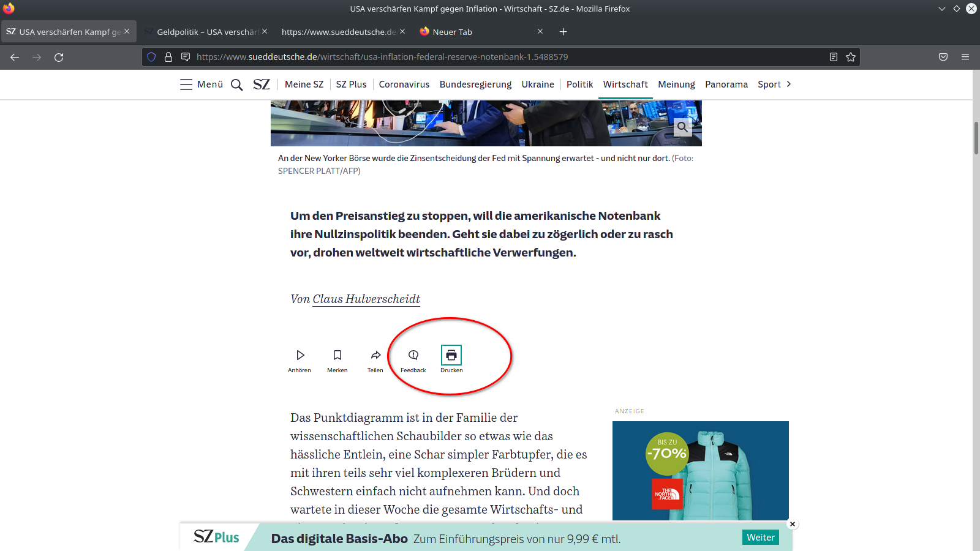Play article audio with Anhören

tap(300, 356)
